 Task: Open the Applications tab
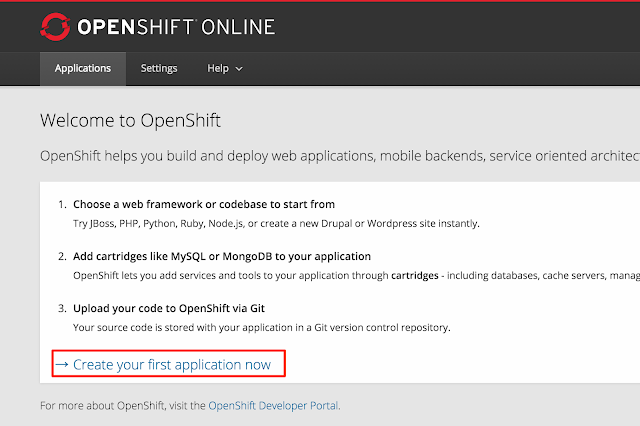tap(83, 69)
